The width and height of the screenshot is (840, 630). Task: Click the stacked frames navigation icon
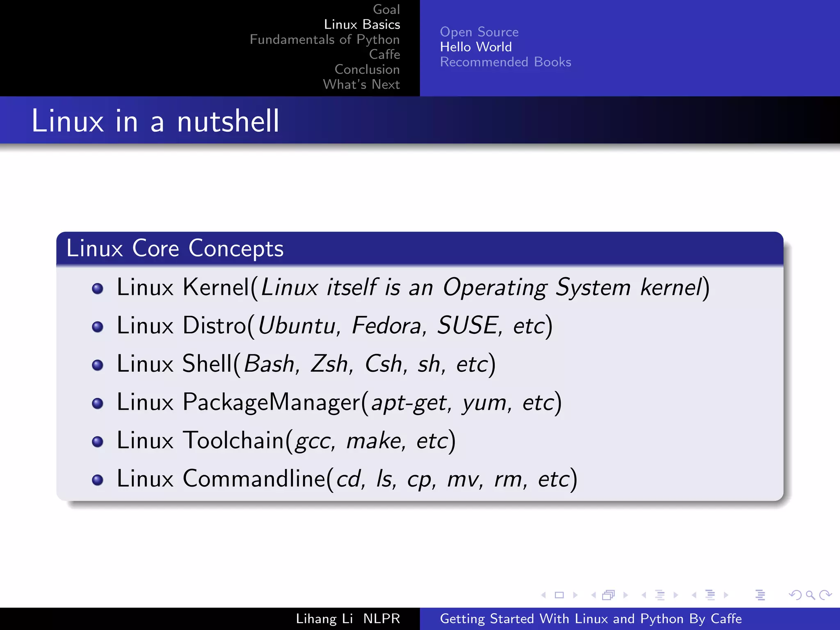click(x=609, y=595)
